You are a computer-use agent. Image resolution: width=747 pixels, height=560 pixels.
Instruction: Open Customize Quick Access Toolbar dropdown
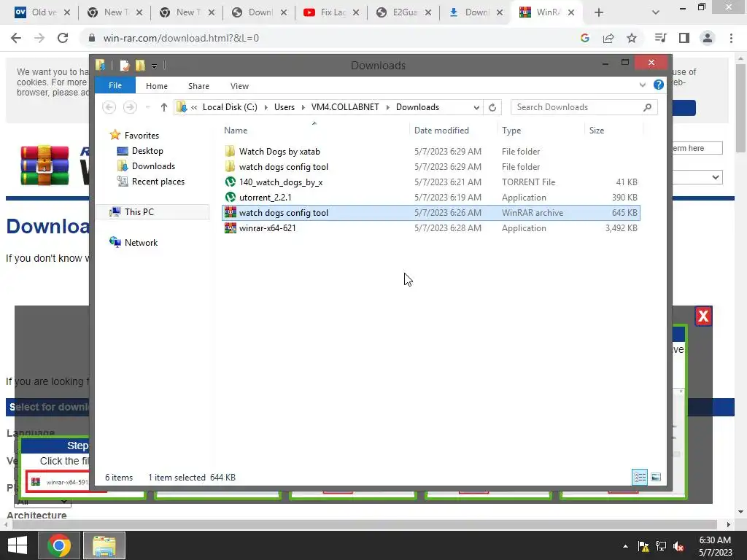154,66
